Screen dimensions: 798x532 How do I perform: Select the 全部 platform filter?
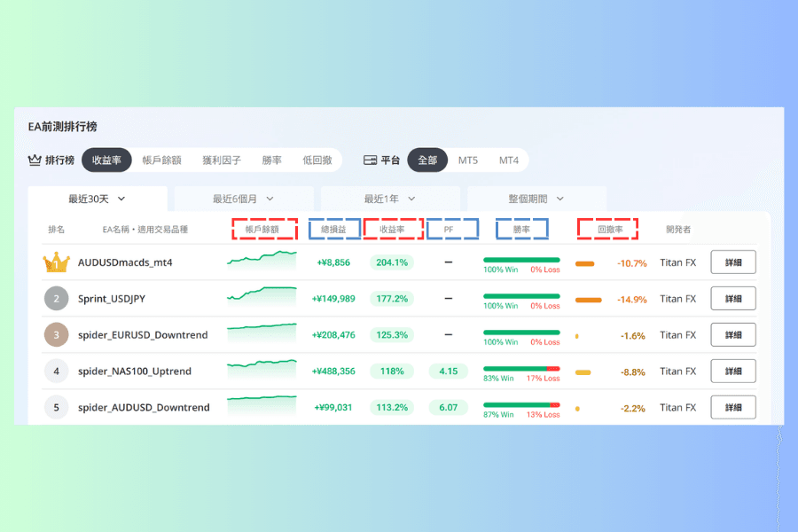click(x=427, y=160)
